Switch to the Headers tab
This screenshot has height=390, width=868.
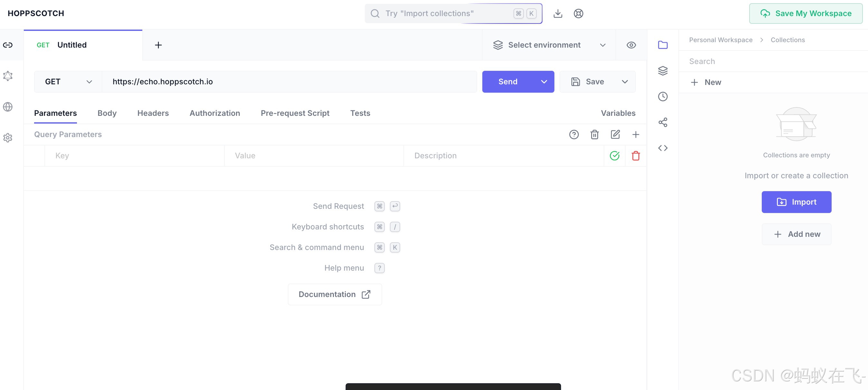[153, 113]
